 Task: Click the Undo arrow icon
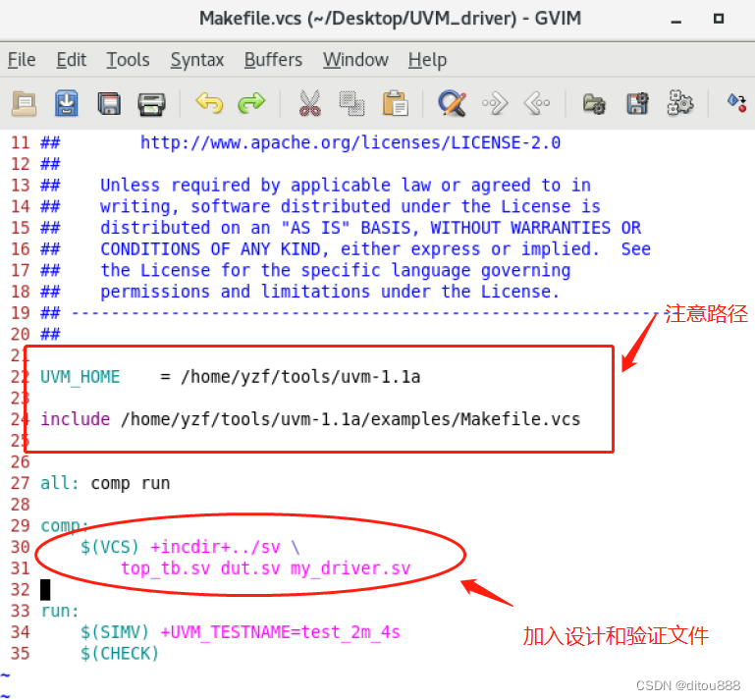click(209, 103)
